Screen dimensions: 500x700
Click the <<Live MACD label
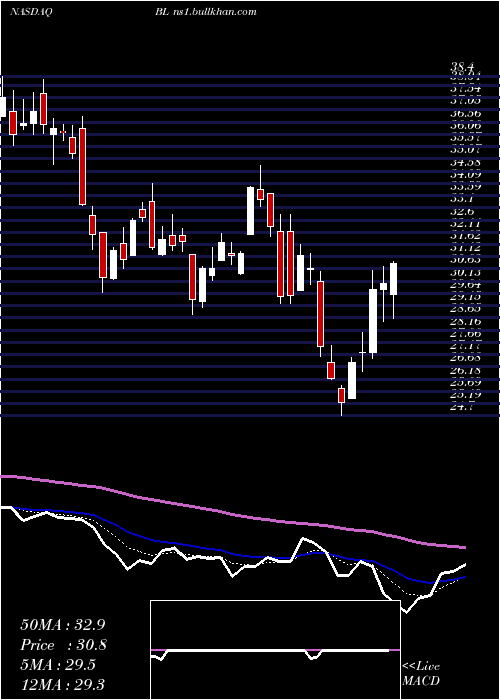click(x=421, y=674)
